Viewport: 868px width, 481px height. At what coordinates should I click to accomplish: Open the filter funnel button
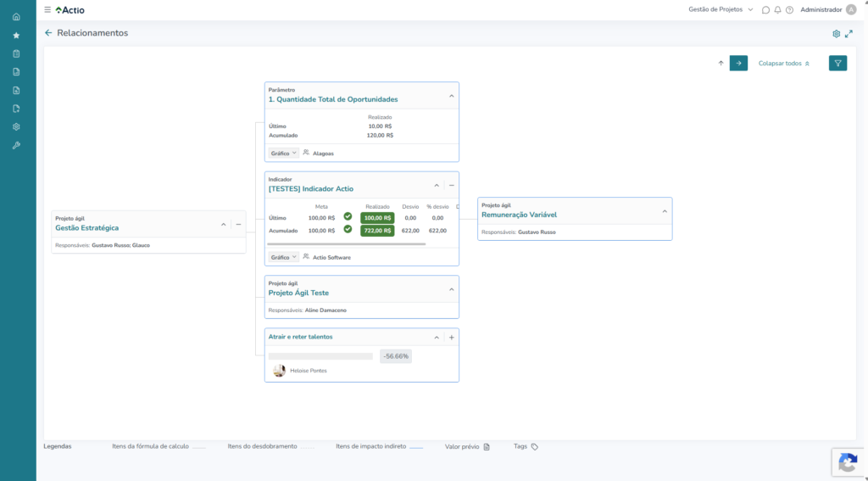pyautogui.click(x=837, y=63)
